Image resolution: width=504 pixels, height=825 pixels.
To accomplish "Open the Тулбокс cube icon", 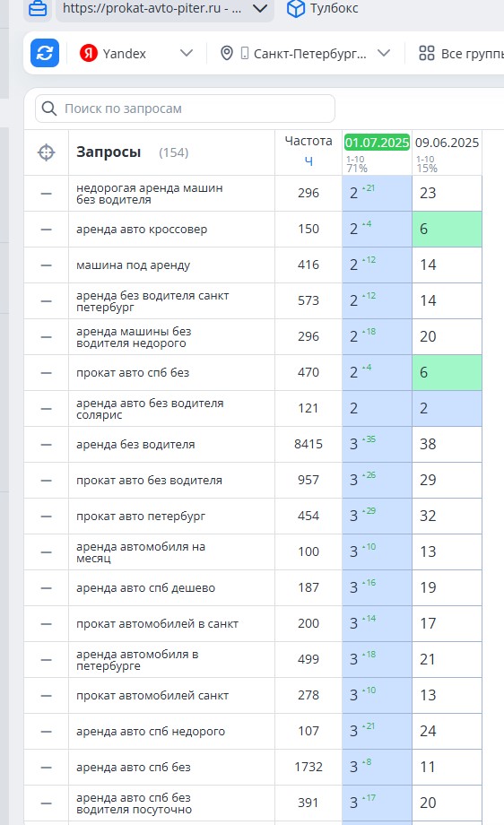I will click(x=296, y=8).
